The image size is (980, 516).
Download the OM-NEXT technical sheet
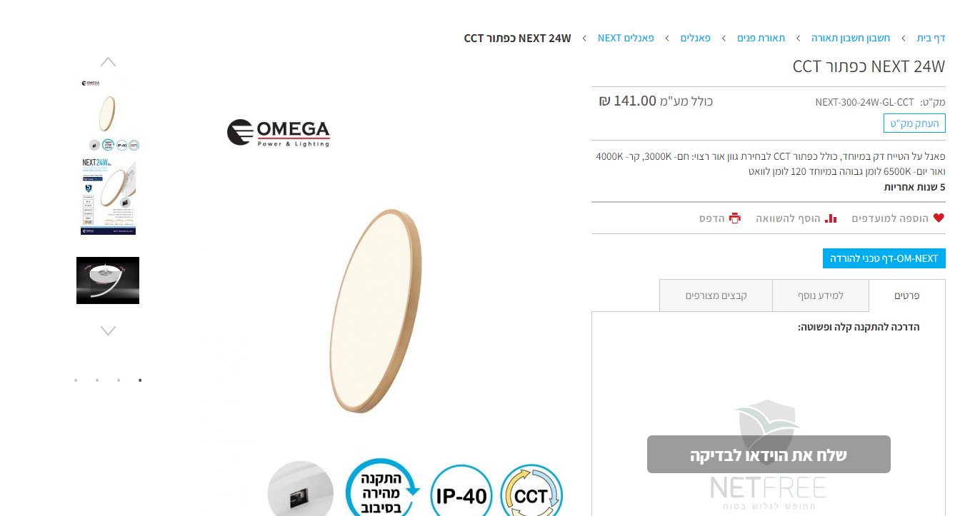pyautogui.click(x=884, y=258)
